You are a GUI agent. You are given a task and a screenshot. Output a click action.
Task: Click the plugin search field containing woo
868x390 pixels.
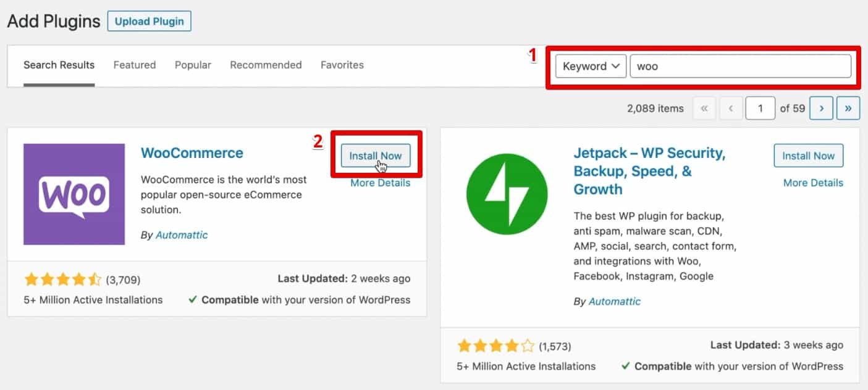pyautogui.click(x=740, y=66)
